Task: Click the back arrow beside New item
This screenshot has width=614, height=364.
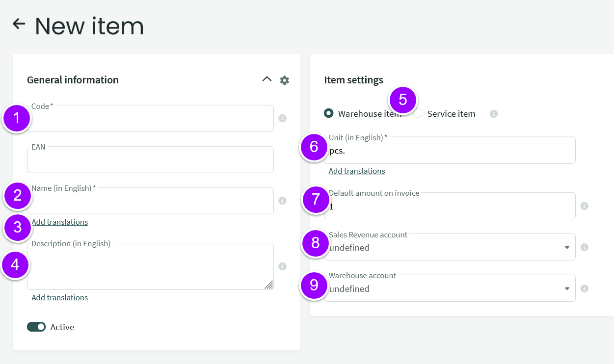Action: (x=19, y=24)
